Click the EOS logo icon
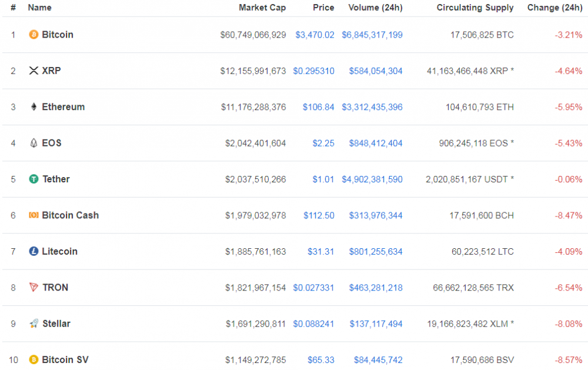The image size is (588, 370). 34,143
